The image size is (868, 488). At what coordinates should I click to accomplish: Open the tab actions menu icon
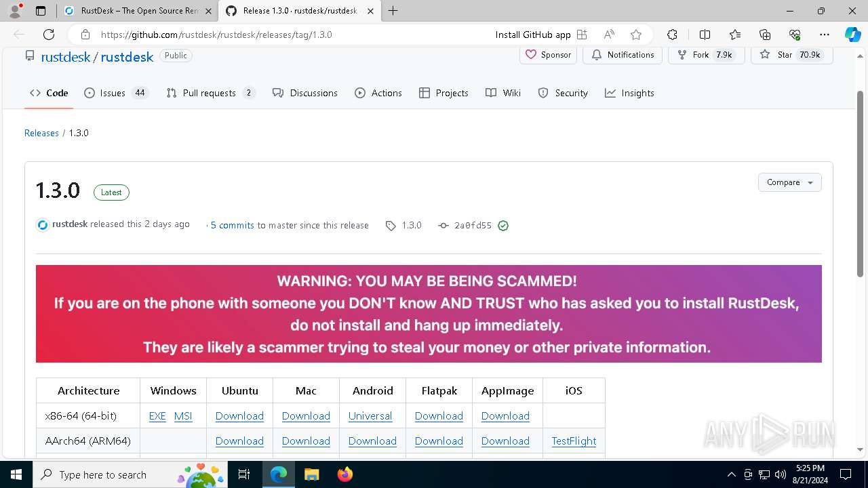41,11
